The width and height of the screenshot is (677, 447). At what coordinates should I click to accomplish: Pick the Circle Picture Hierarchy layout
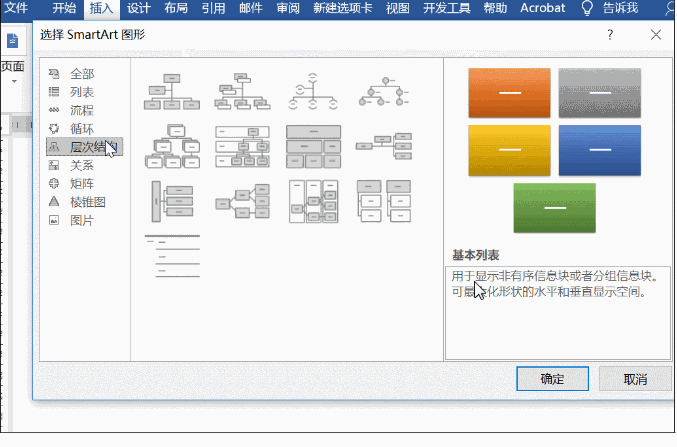click(384, 92)
